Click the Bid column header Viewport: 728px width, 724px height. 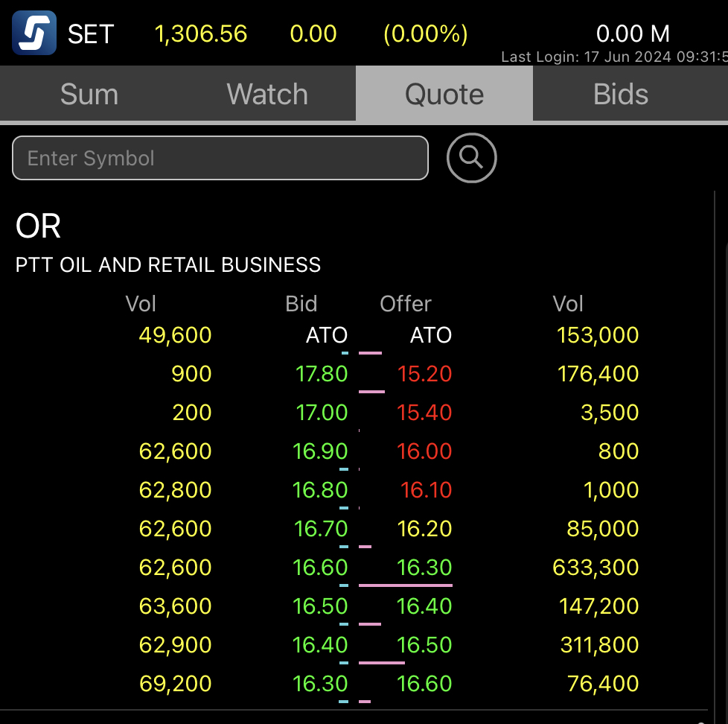301,304
